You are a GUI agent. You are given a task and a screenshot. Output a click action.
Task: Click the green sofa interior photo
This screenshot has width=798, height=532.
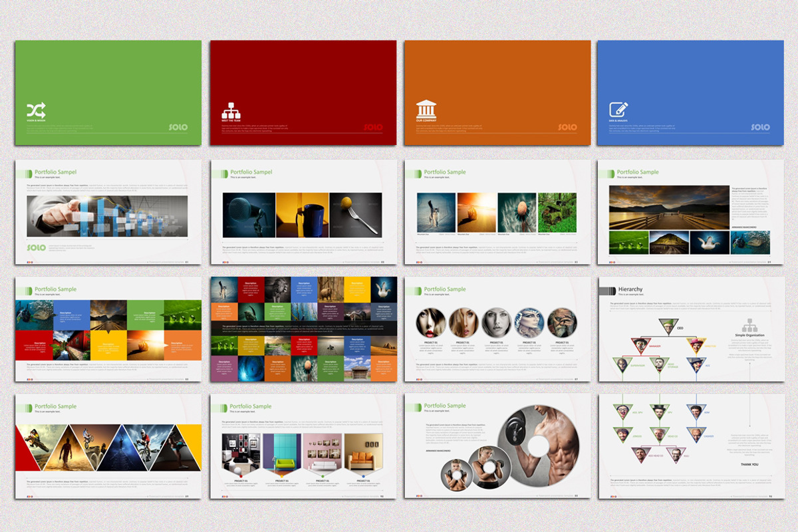(283, 453)
